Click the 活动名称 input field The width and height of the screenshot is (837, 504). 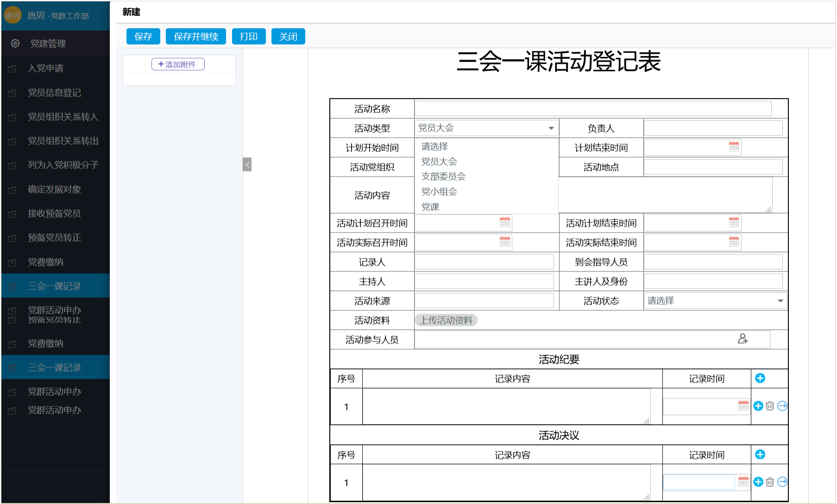(x=592, y=109)
